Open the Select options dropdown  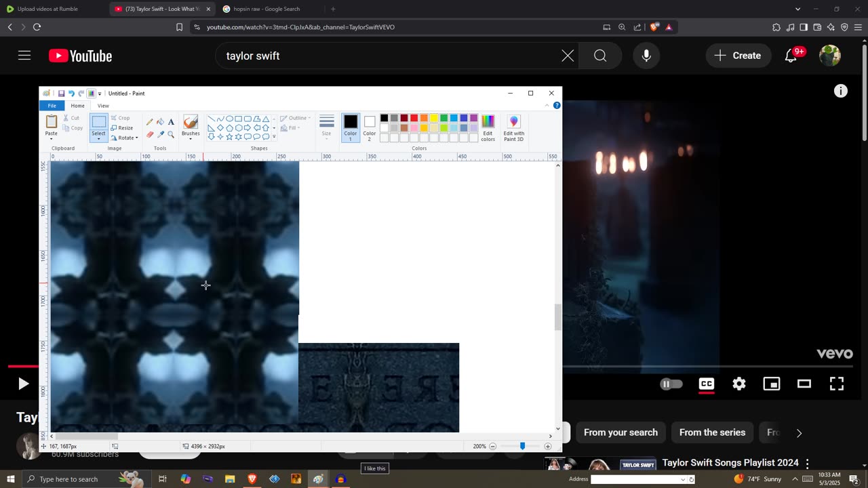point(99,138)
